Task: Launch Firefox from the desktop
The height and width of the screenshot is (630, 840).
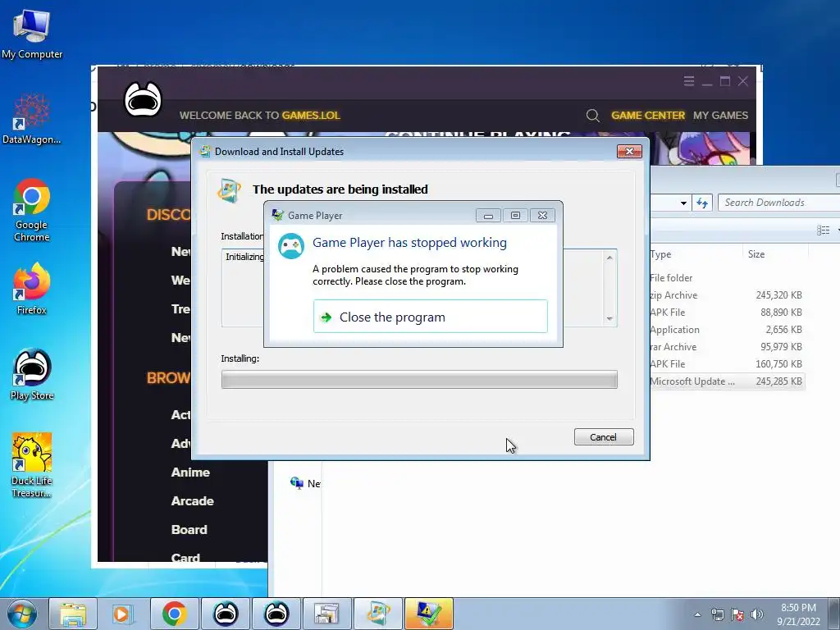Action: 32,290
